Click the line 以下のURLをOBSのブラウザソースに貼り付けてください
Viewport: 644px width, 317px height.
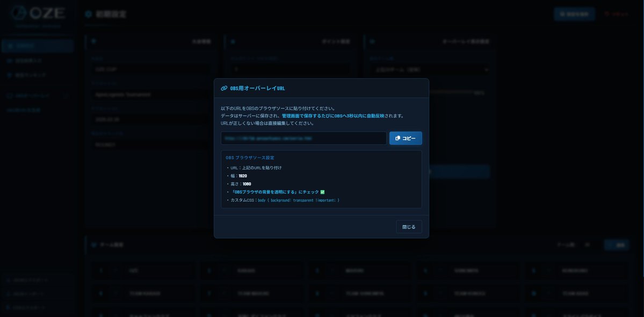(x=278, y=109)
